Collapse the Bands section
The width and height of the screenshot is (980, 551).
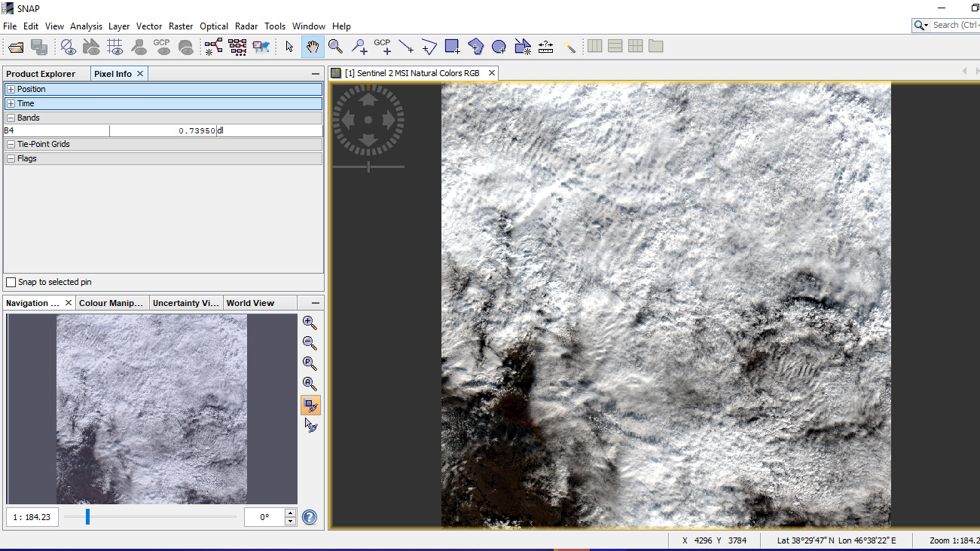[x=11, y=118]
